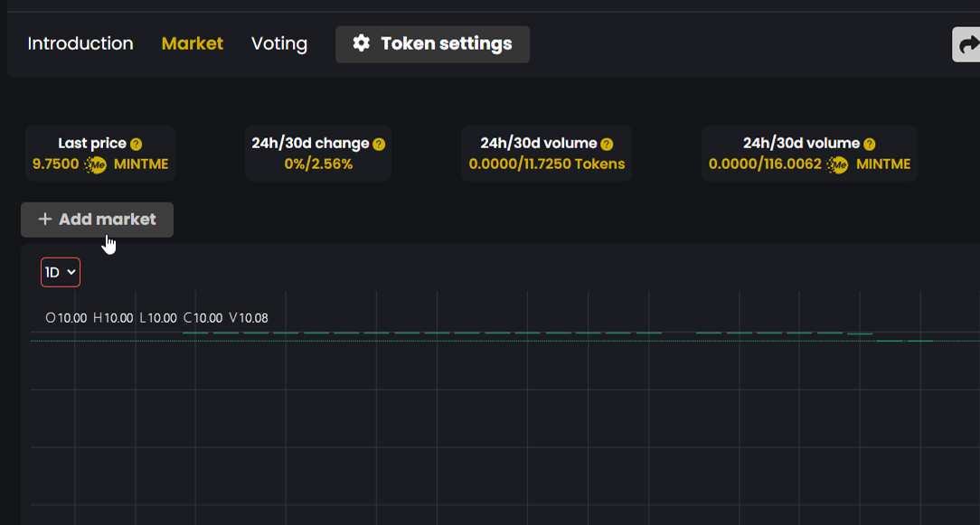This screenshot has height=525, width=980.
Task: Switch to the Introduction tab
Action: 80,42
